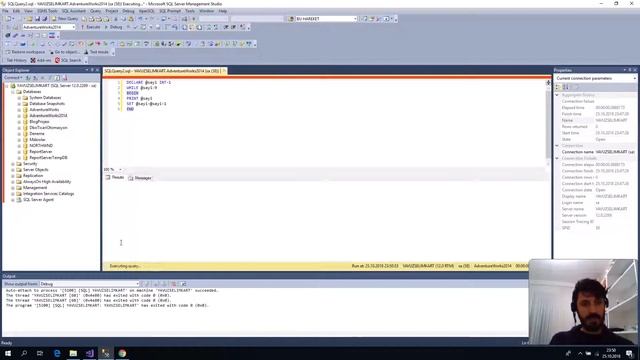
Task: Click the Filter icon in Object Explorer toolbar
Action: tap(50, 78)
